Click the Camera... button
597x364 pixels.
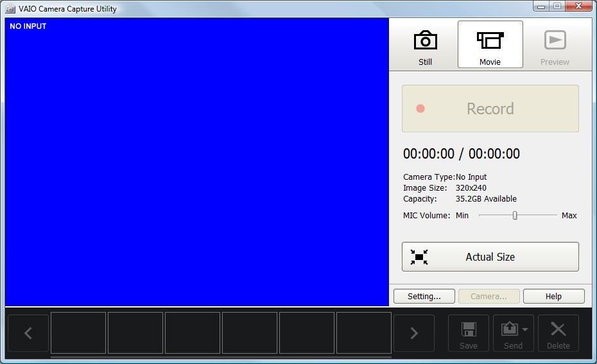[489, 296]
